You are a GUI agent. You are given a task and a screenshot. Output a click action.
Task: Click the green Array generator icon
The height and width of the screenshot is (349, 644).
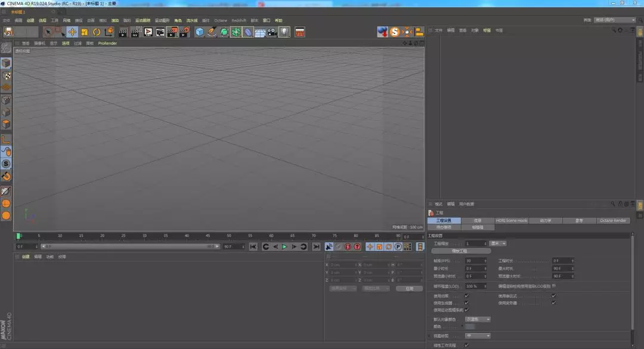pos(236,32)
